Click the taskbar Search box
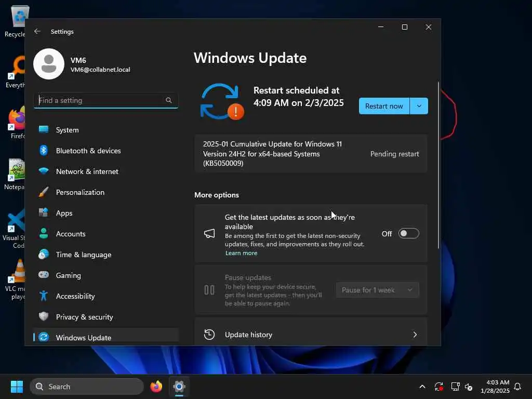The width and height of the screenshot is (532, 399). [x=87, y=387]
